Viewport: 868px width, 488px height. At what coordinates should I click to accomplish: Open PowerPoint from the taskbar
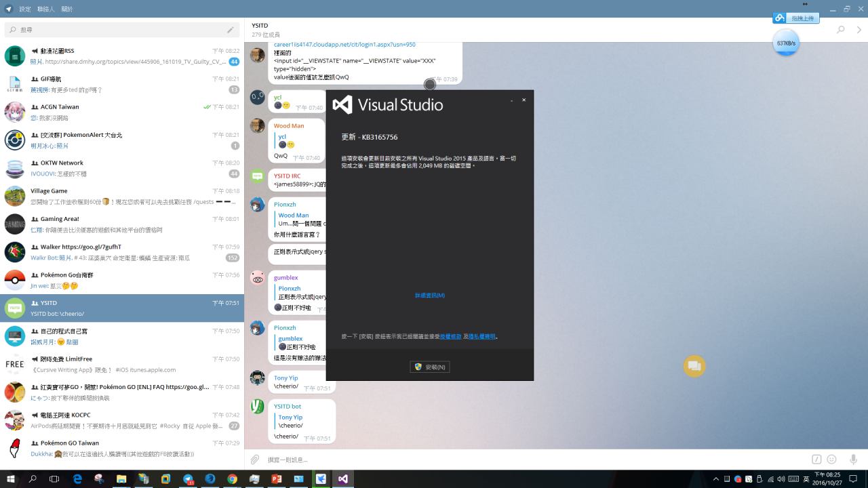[277, 479]
